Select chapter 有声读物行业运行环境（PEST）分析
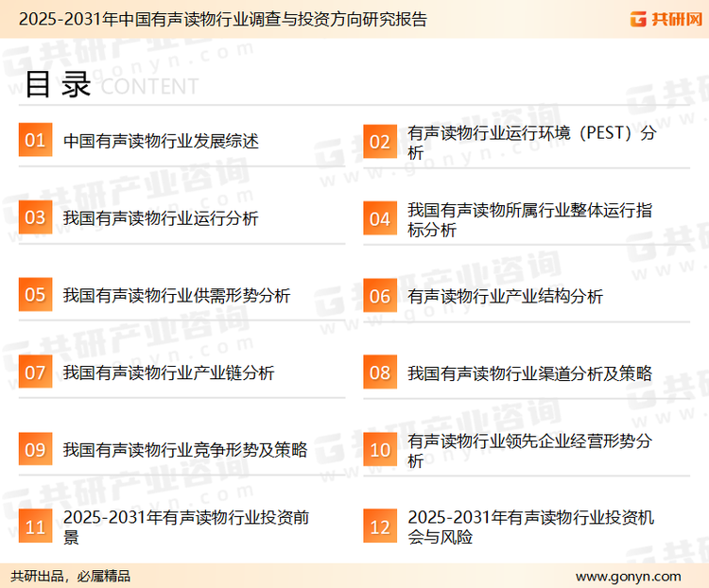The height and width of the screenshot is (588, 709). pos(531,143)
